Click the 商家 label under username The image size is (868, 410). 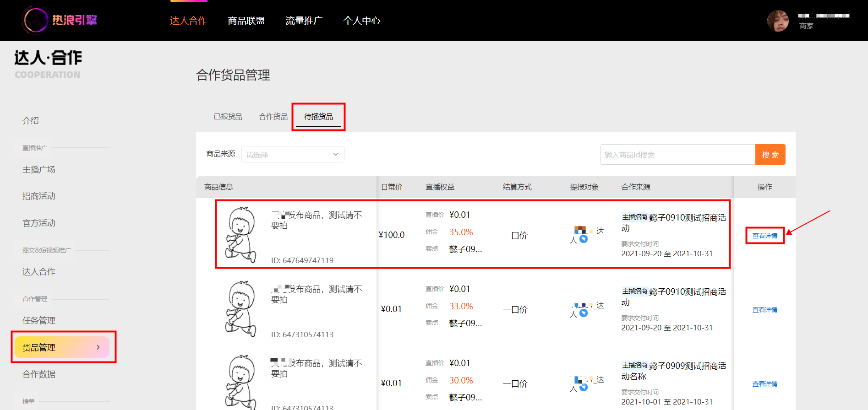pos(806,26)
